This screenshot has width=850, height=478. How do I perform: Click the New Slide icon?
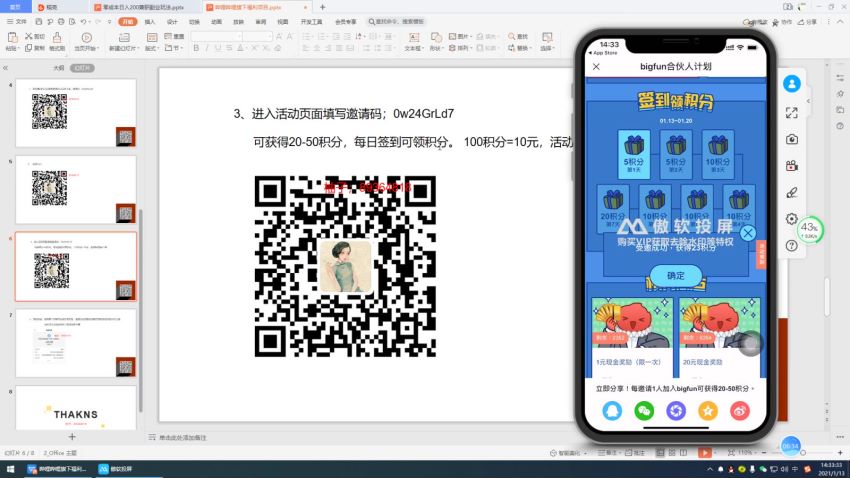click(x=124, y=37)
